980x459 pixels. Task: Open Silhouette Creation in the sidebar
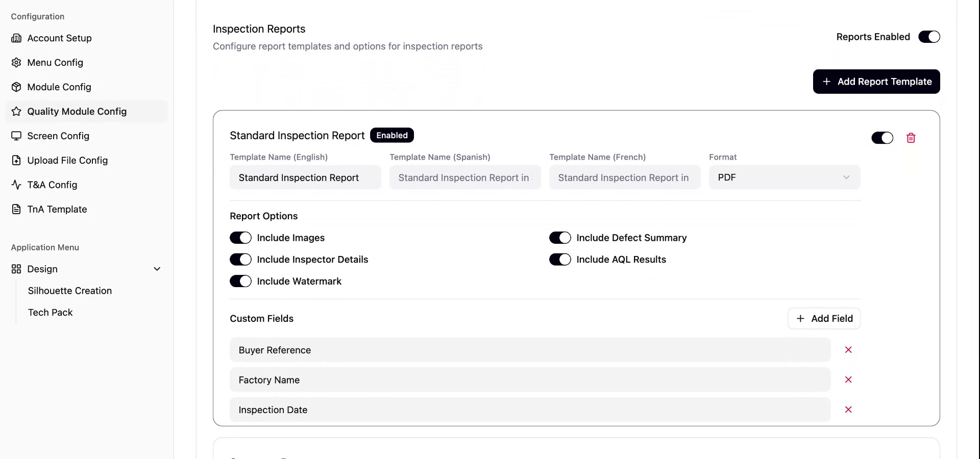click(70, 291)
